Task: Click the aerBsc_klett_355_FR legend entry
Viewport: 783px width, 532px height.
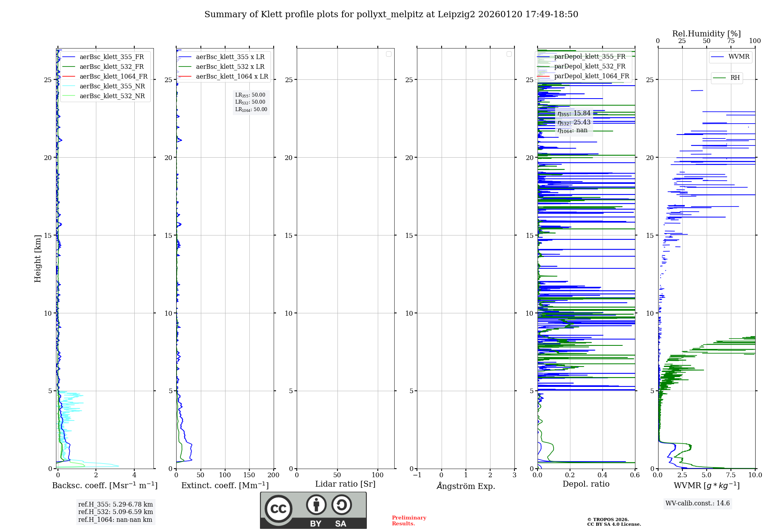Action: (x=112, y=57)
